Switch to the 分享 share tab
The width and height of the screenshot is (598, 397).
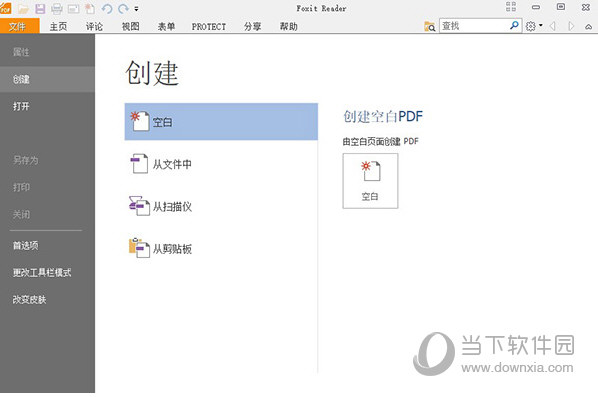coord(252,26)
